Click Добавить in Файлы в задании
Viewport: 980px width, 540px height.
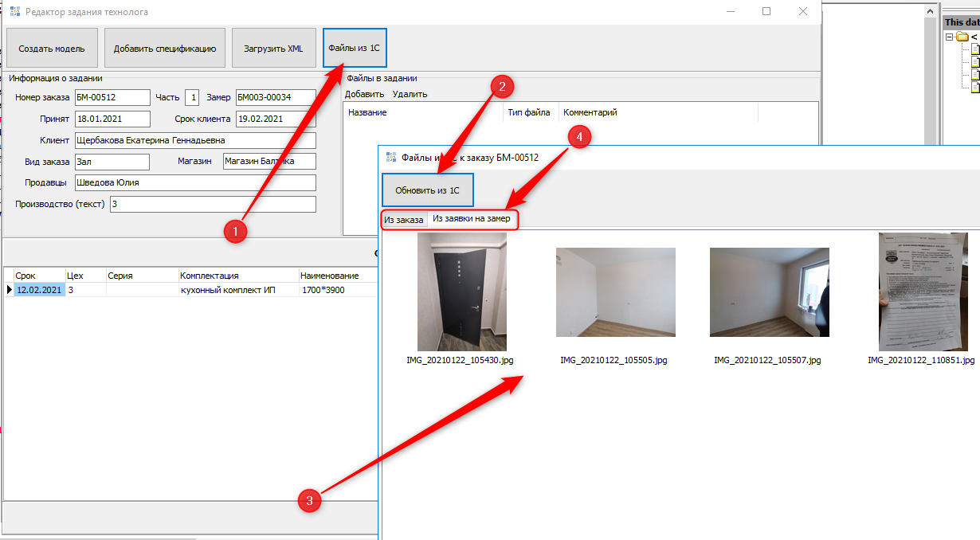click(x=364, y=94)
